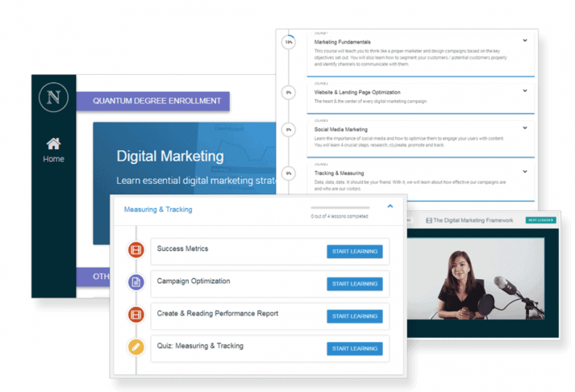Start the Measuring & Tracking quiz
575x392 pixels.
tap(354, 348)
